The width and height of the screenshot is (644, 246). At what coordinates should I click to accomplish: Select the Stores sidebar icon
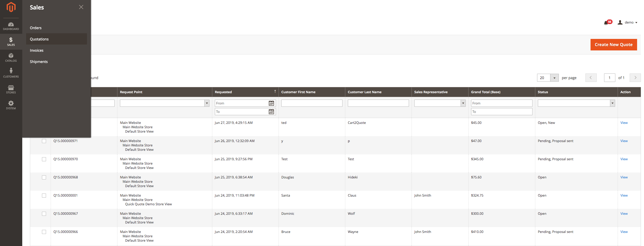click(11, 89)
